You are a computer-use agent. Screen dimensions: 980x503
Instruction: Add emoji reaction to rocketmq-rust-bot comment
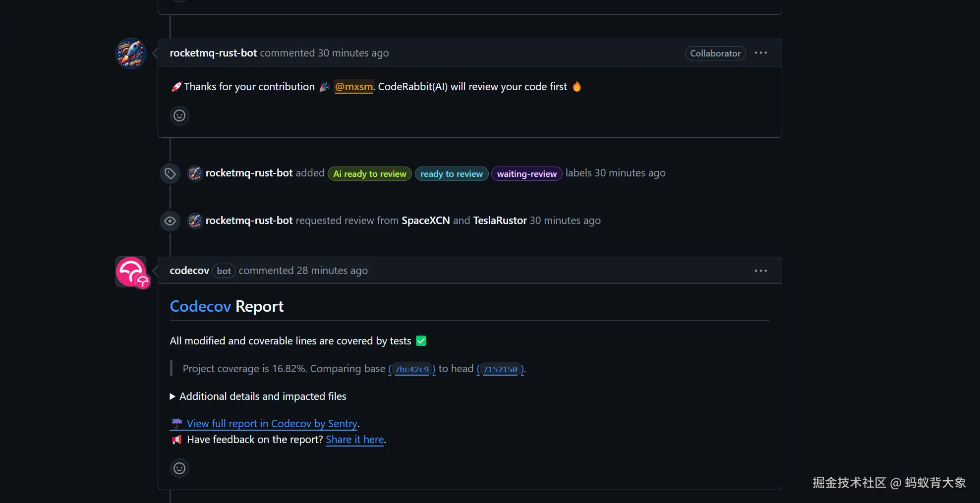179,115
